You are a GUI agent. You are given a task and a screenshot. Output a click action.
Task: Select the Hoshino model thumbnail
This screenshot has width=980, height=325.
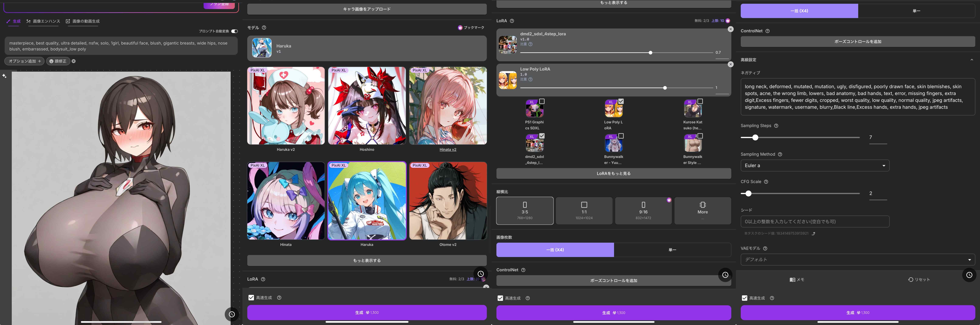[x=367, y=106]
